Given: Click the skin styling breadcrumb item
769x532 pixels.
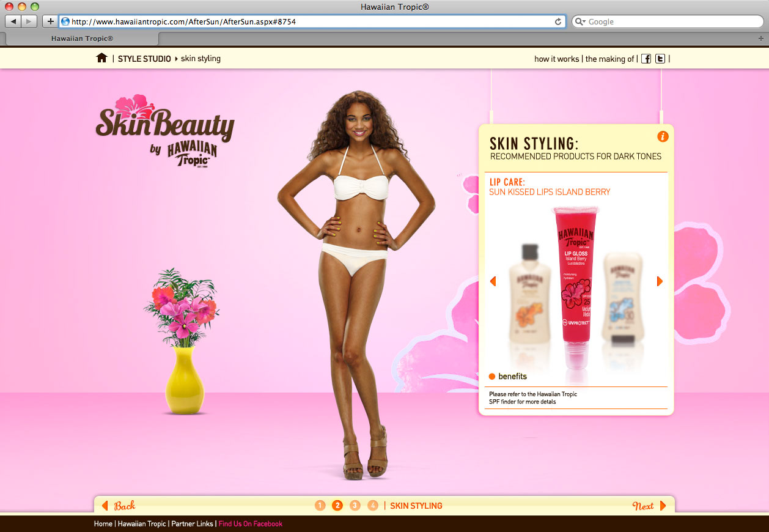Looking at the screenshot, I should (201, 59).
